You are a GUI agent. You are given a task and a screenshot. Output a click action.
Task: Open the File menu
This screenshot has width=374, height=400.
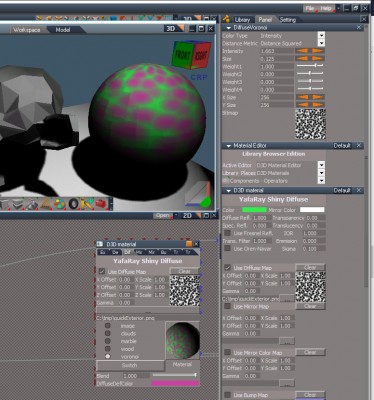[x=310, y=8]
